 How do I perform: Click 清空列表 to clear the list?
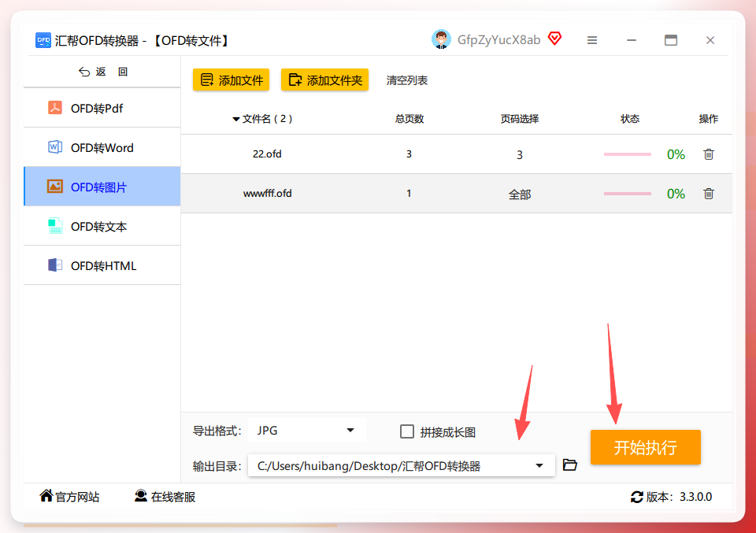pos(407,80)
